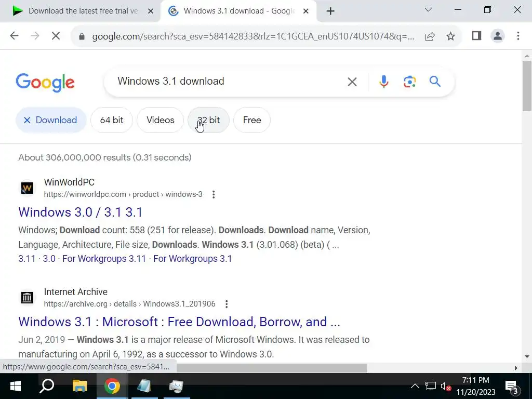The image size is (532, 399).
Task: Apply the Free filter chip
Action: point(252,120)
